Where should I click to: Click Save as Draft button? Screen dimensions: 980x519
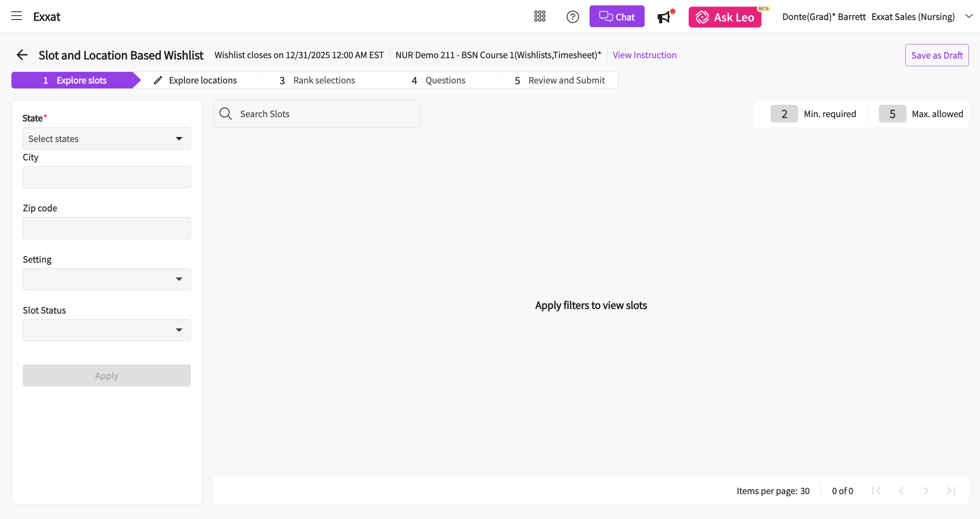click(936, 55)
